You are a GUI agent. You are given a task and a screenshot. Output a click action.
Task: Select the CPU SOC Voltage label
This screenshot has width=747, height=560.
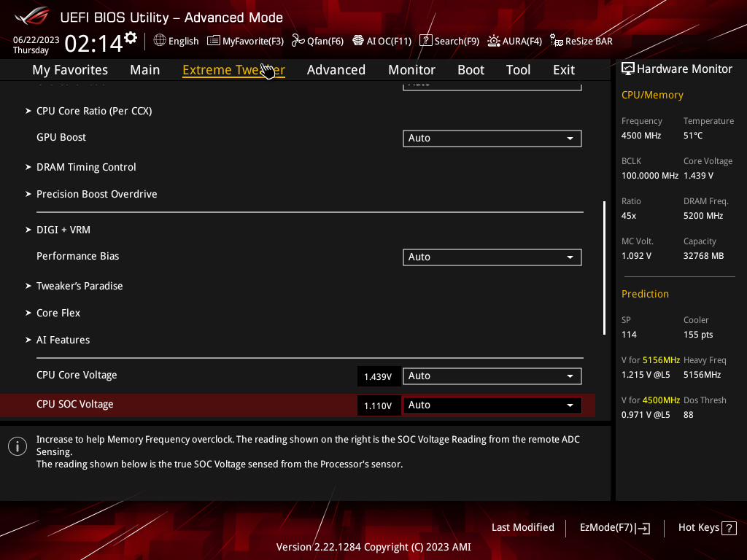click(75, 404)
